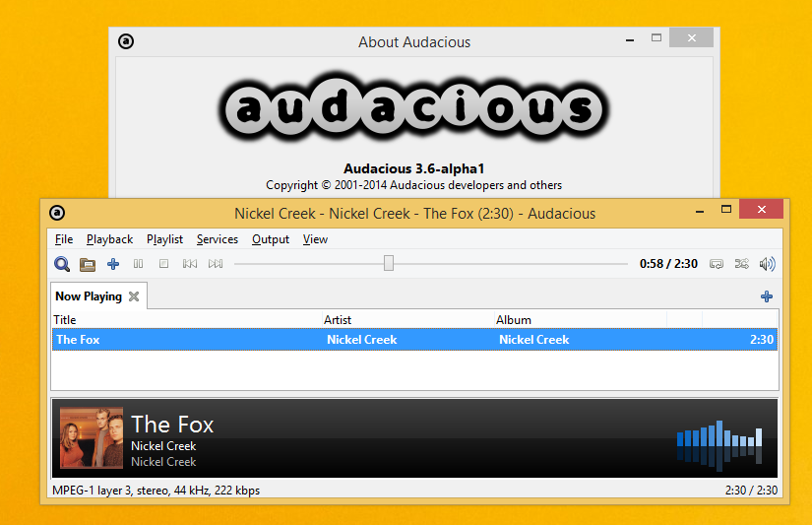812x525 pixels.
Task: Skip to the previous track
Action: point(190,264)
